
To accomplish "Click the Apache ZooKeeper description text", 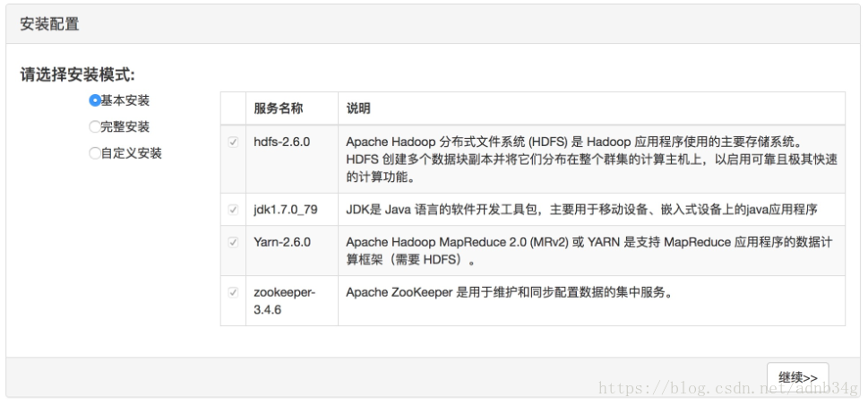I will (x=508, y=292).
